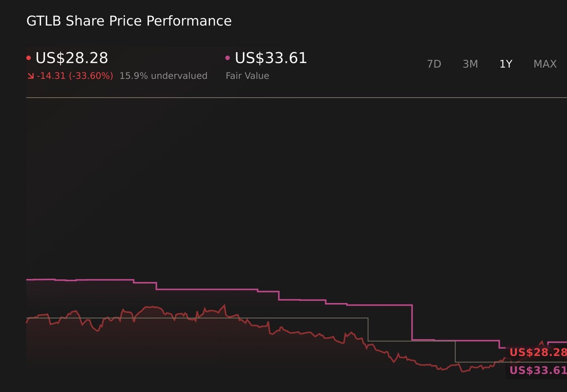This screenshot has height=392, width=567.
Task: Click the pink US$33.61 chart end label
Action: tap(538, 370)
